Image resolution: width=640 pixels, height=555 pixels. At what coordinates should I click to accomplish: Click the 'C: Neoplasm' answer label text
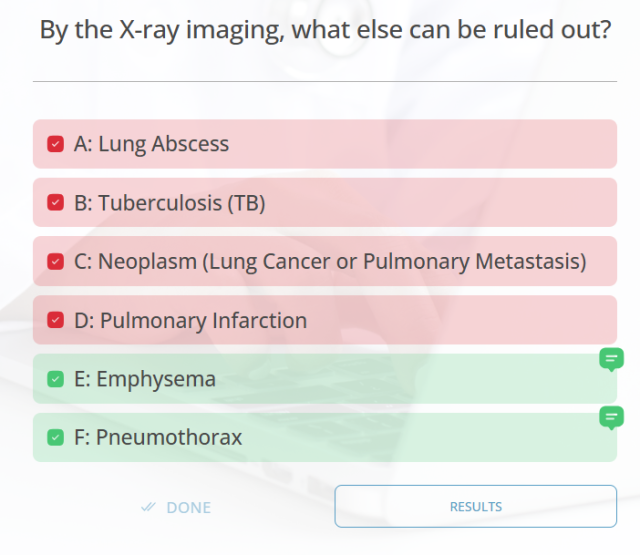(x=330, y=262)
